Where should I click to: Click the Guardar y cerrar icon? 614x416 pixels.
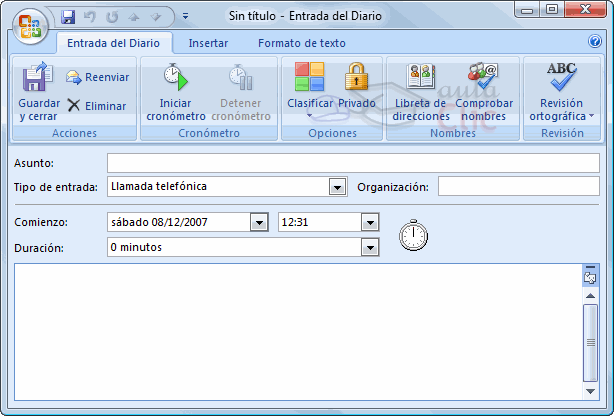pyautogui.click(x=38, y=78)
